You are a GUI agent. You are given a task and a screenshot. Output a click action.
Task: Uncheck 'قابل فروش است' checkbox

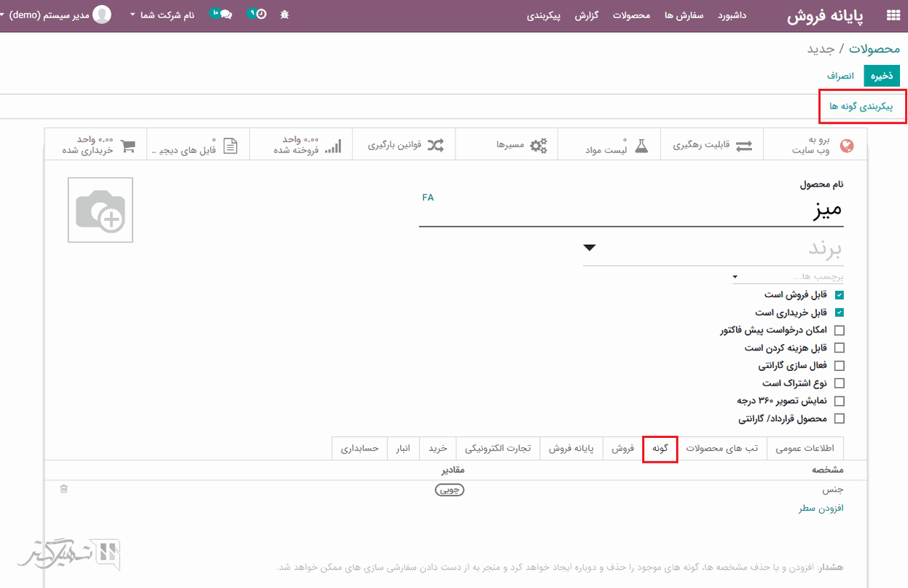point(839,295)
